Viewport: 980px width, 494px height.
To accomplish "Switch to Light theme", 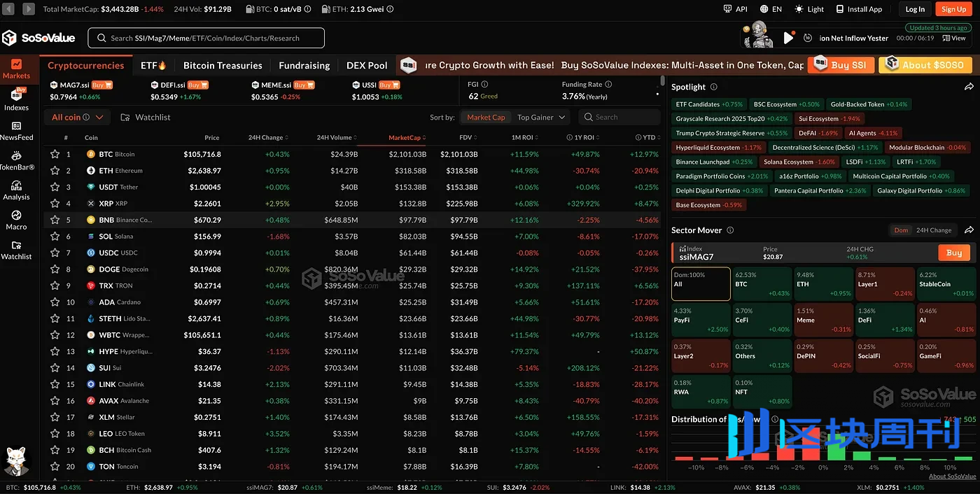I will tap(809, 9).
